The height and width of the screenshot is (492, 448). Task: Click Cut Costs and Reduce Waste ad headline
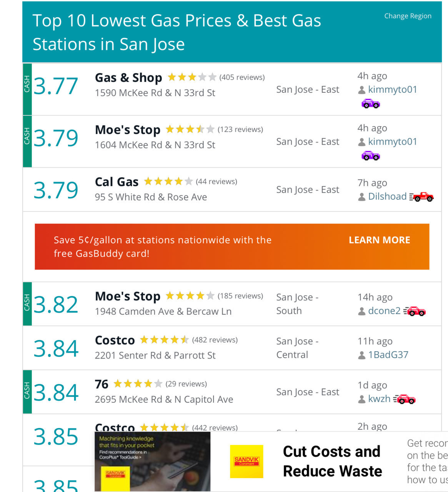pos(332,461)
